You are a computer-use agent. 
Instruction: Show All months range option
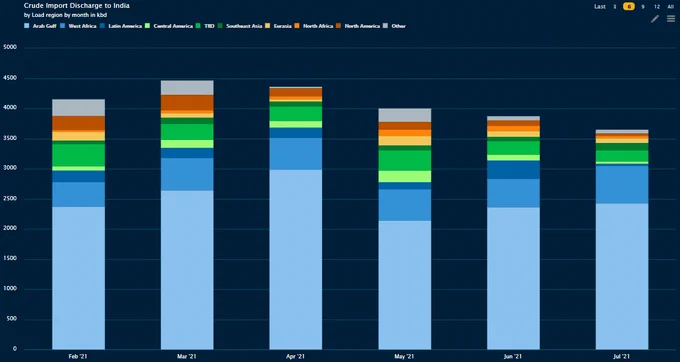[670, 7]
